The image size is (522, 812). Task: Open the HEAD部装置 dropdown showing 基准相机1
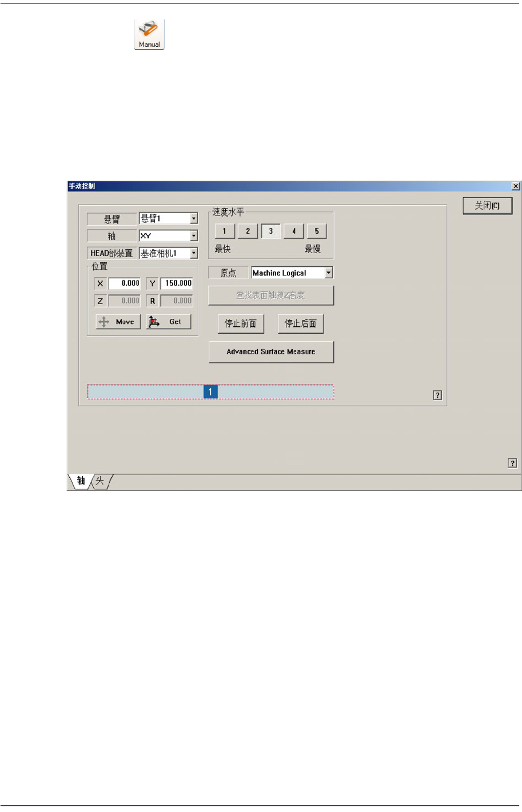[169, 253]
